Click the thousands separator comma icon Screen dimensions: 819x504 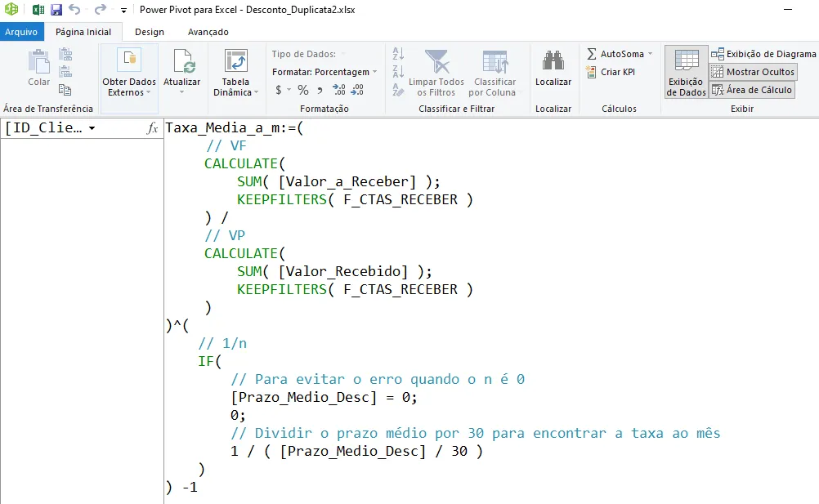click(320, 90)
